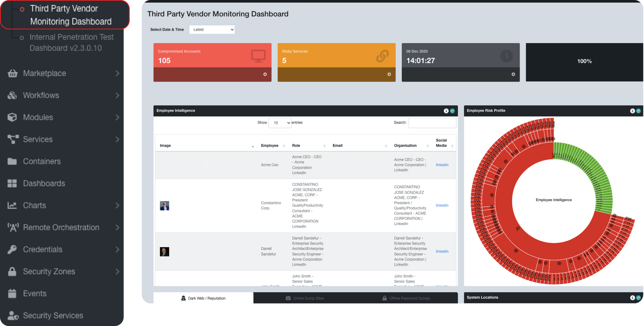Click the Marketplace basket icon
The height and width of the screenshot is (326, 644).
click(x=12, y=73)
